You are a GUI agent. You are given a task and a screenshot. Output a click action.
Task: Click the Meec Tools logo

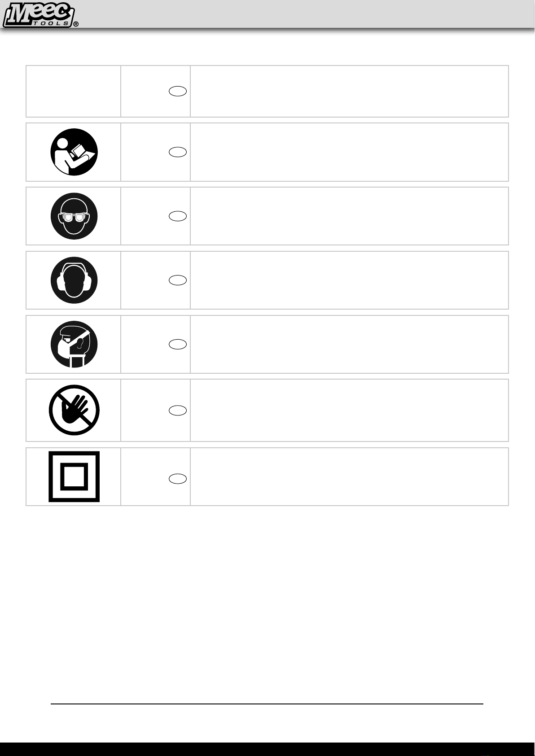39,15
